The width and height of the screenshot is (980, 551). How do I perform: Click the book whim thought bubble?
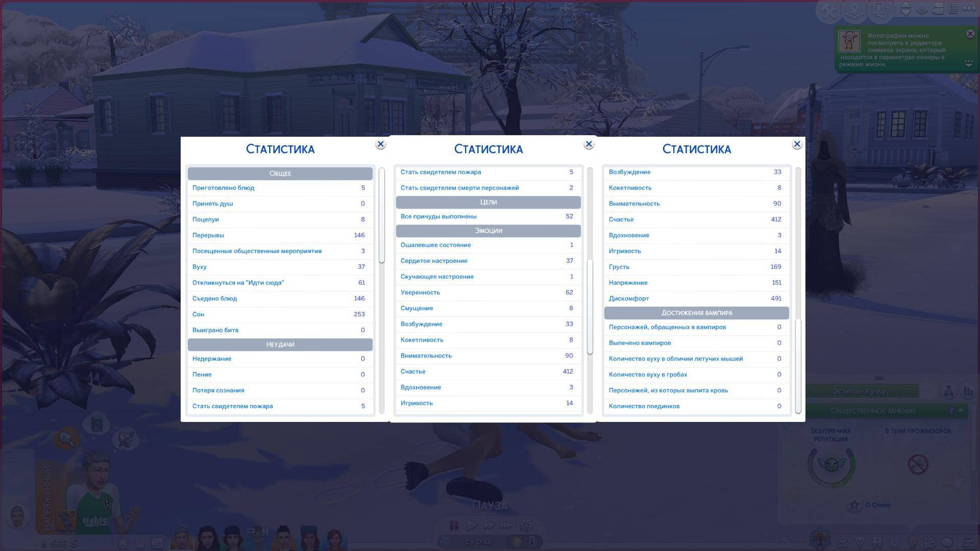(x=97, y=424)
